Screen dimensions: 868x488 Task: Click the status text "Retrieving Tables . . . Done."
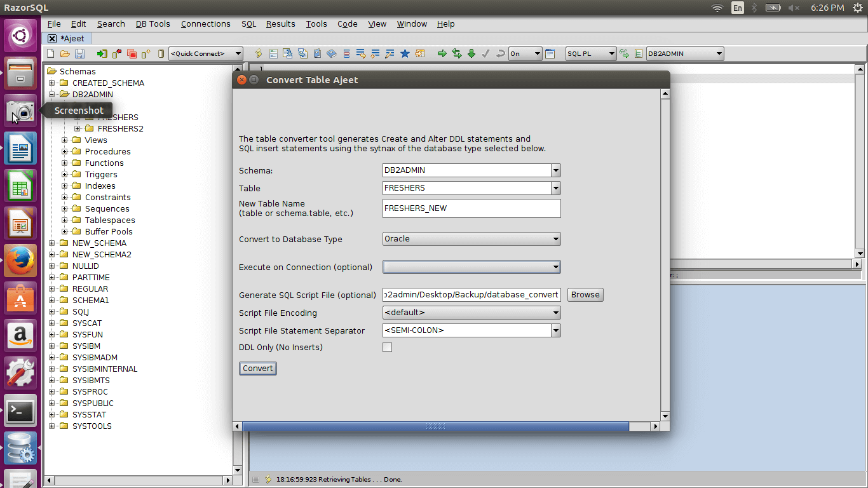(x=361, y=480)
